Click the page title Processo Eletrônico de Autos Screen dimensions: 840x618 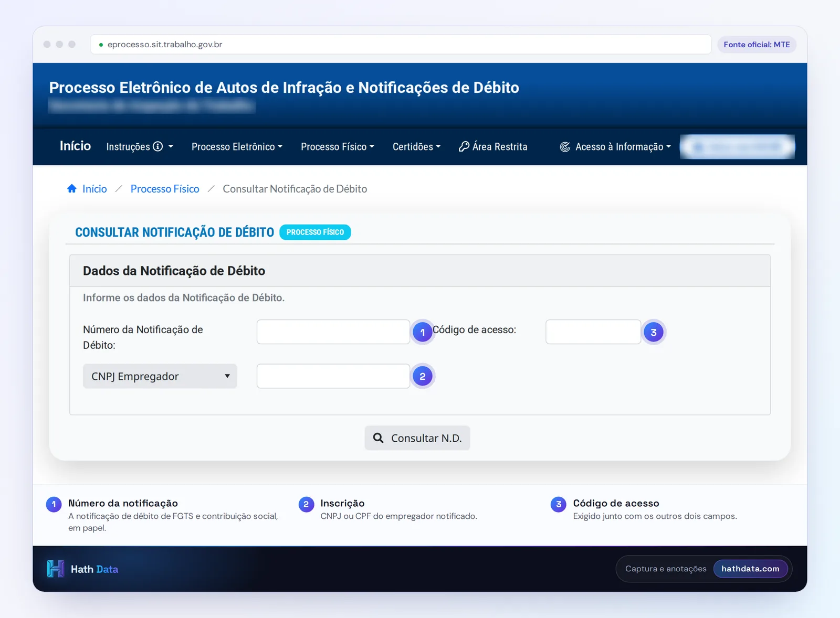pyautogui.click(x=284, y=87)
